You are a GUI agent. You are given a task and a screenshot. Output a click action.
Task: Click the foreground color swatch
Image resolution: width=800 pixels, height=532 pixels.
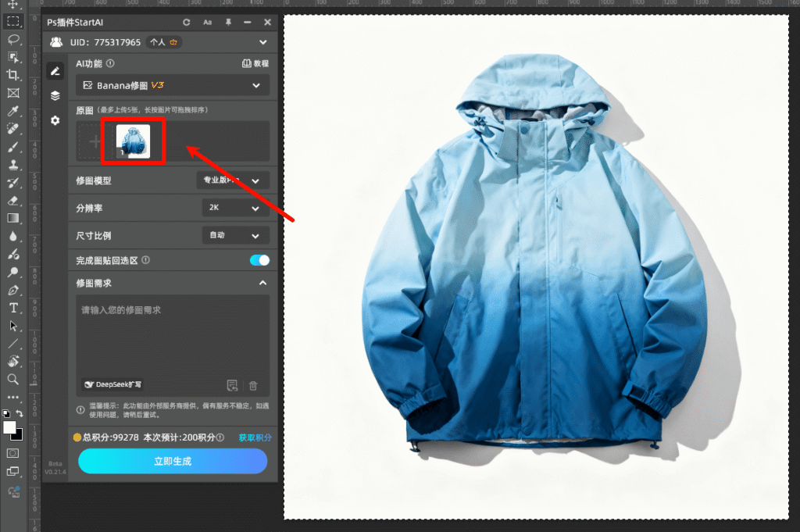pos(10,427)
